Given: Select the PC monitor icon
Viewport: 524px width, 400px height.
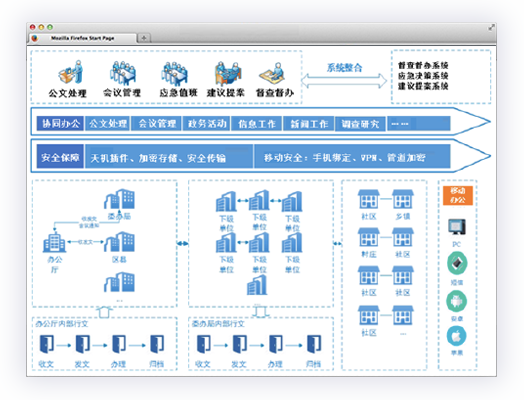Looking at the screenshot, I should coord(457,227).
